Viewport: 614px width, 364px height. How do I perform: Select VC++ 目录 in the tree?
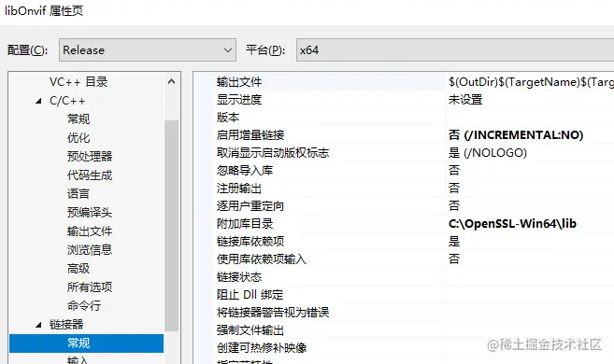tap(79, 82)
